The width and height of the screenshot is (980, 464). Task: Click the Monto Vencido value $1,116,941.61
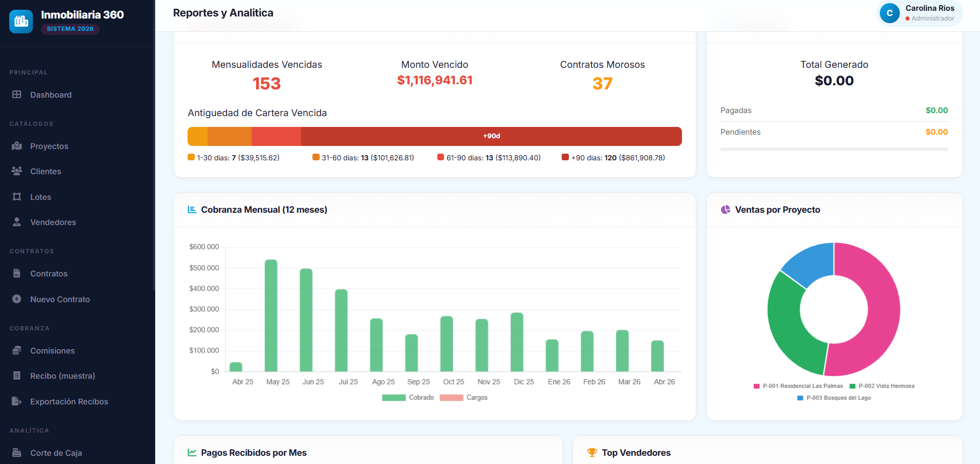[x=435, y=80]
